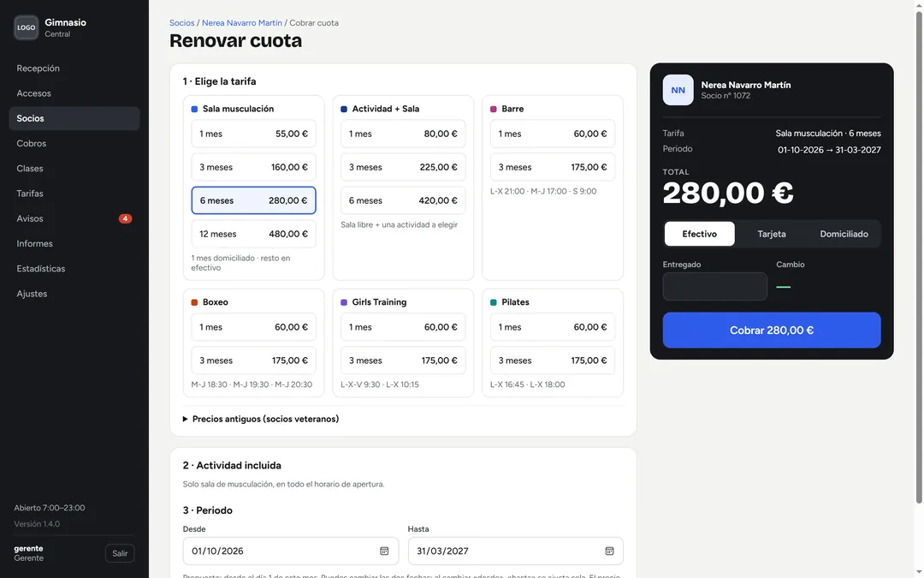Click the Barre magenta color square
This screenshot has height=578, width=924.
point(494,109)
